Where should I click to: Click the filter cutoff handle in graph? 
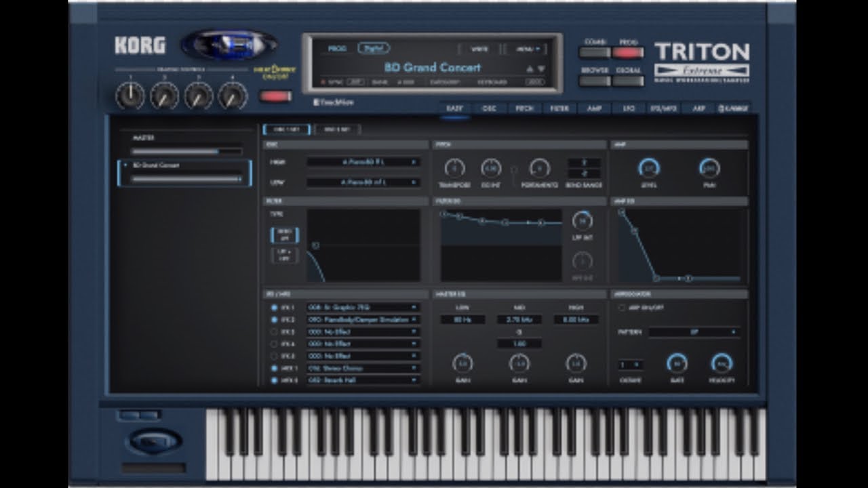click(315, 245)
